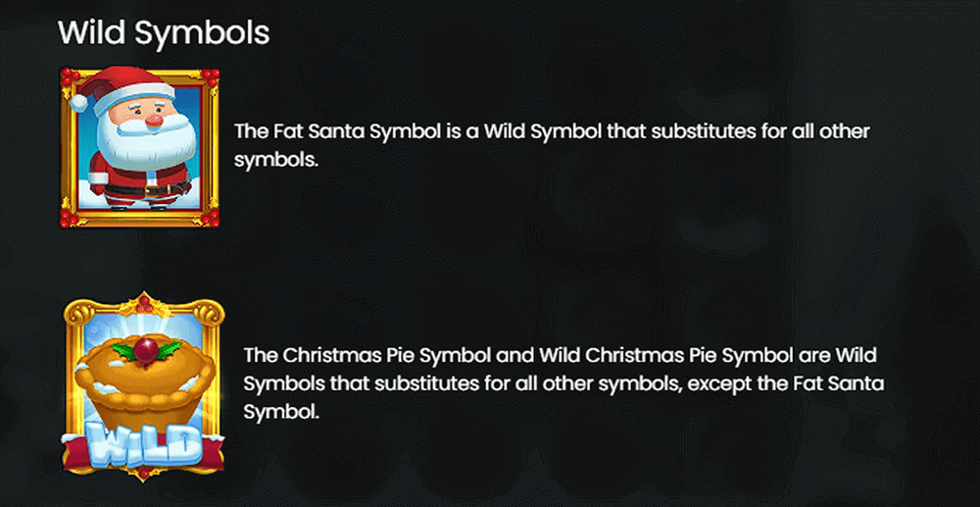
Task: Select the 'Wild Symbols' heading
Action: point(164,32)
